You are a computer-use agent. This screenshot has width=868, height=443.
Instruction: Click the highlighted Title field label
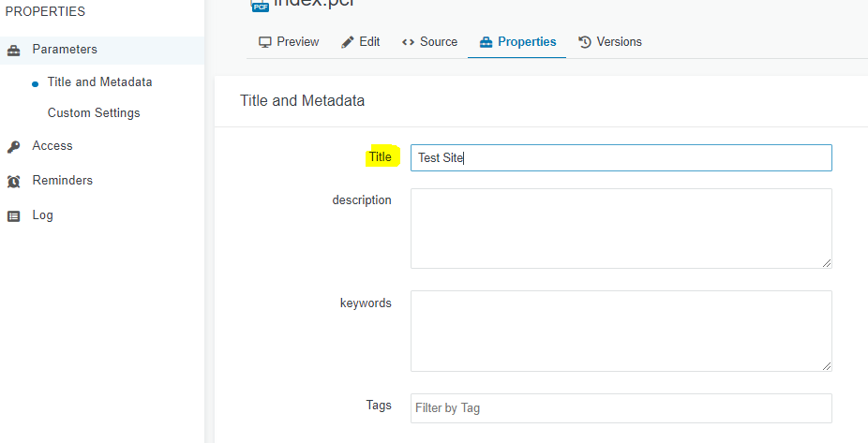pos(380,157)
